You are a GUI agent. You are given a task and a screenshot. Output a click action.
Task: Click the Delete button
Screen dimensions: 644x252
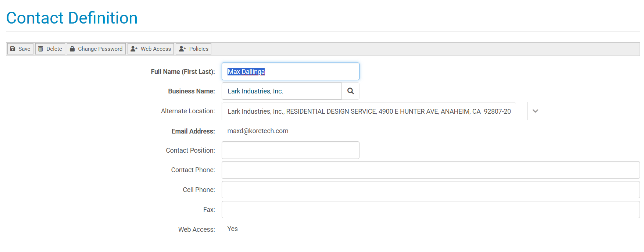[50, 49]
